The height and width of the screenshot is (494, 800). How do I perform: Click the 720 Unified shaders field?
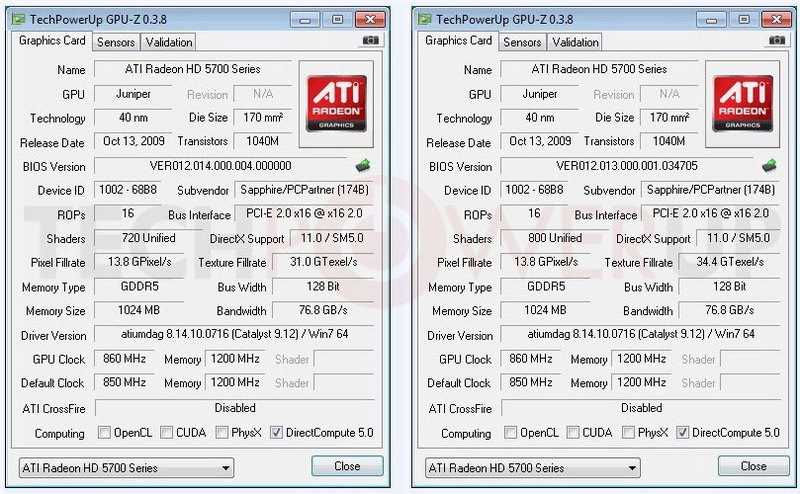tap(148, 238)
